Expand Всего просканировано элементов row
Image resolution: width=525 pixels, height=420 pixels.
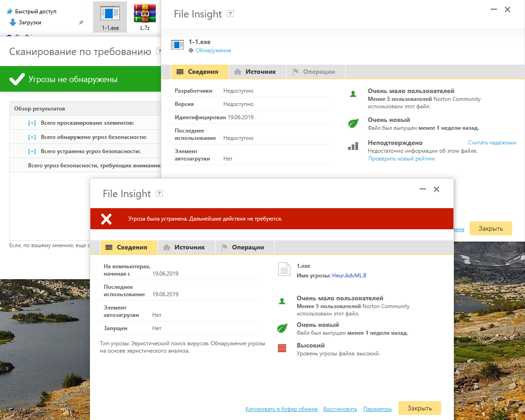pyautogui.click(x=32, y=123)
